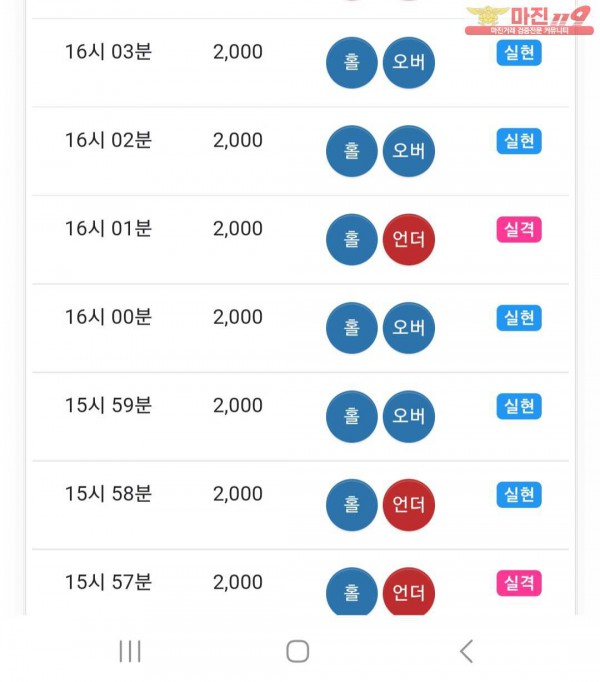Screen dimensions: 600x682
Task: Click the 실현 badge in 16시 03분 row
Action: [519, 53]
